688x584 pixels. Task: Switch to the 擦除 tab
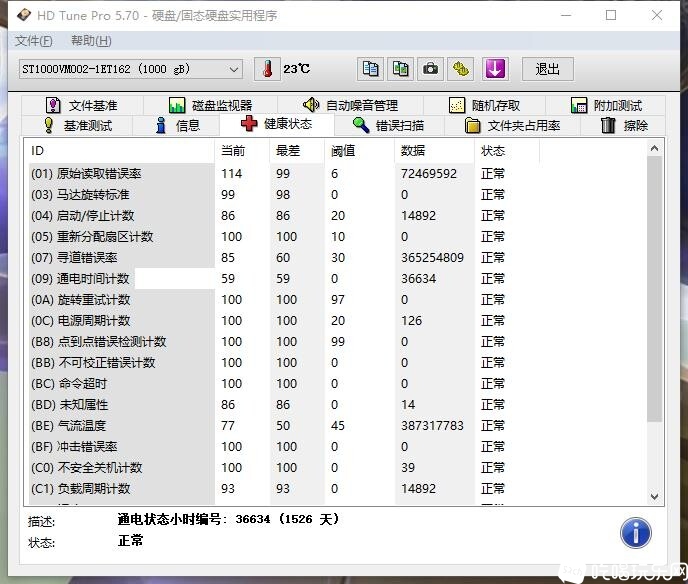[624, 125]
